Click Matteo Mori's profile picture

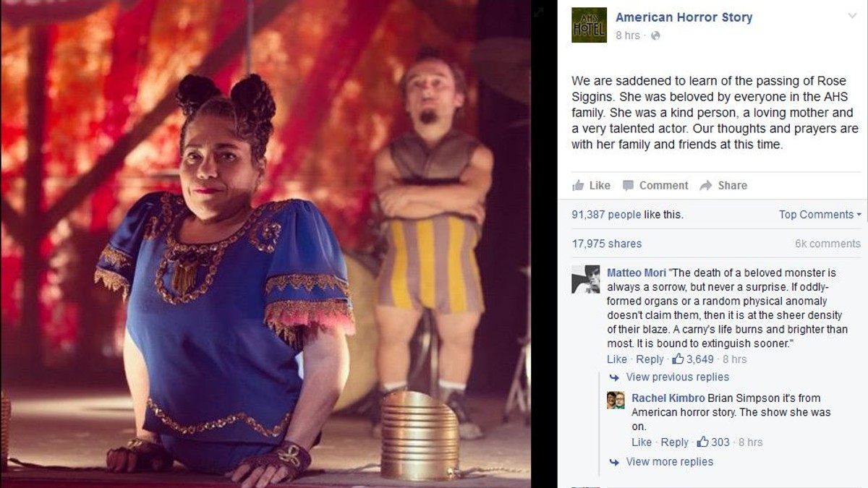(x=585, y=279)
